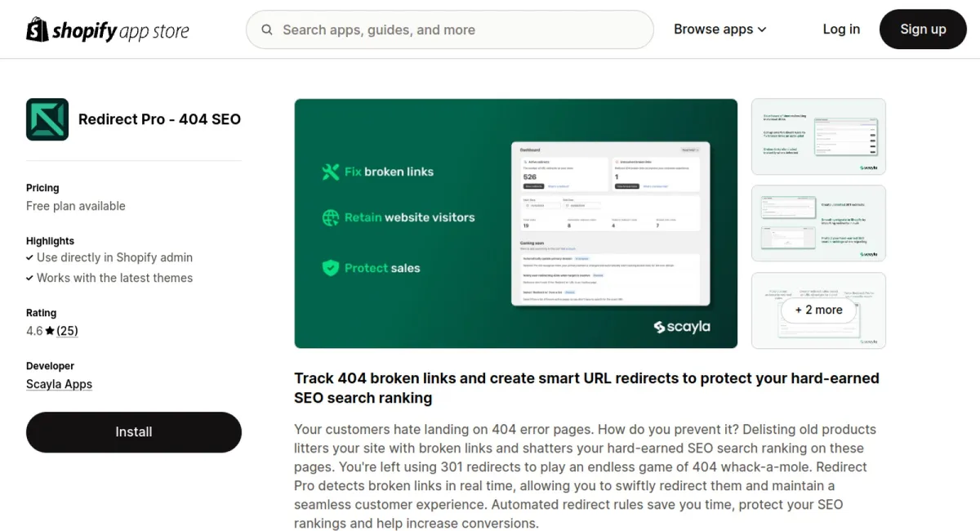The width and height of the screenshot is (980, 531).
Task: Click the Retain website visitors globe icon
Action: pyautogui.click(x=331, y=217)
